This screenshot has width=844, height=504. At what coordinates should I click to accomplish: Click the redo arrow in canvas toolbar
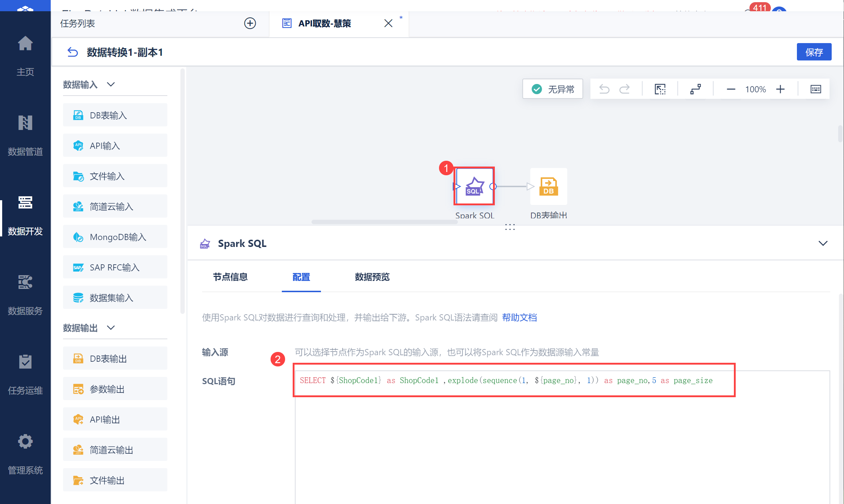pos(624,89)
